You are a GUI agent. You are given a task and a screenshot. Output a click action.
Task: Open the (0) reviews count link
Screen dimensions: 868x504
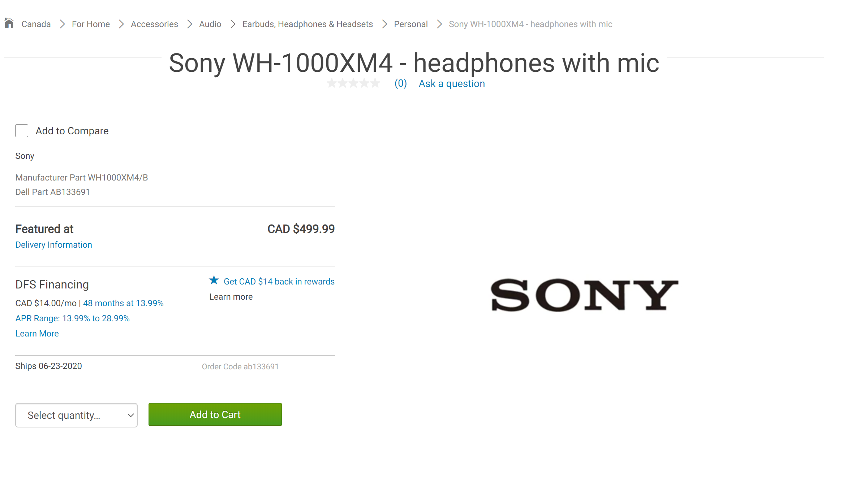click(x=400, y=83)
